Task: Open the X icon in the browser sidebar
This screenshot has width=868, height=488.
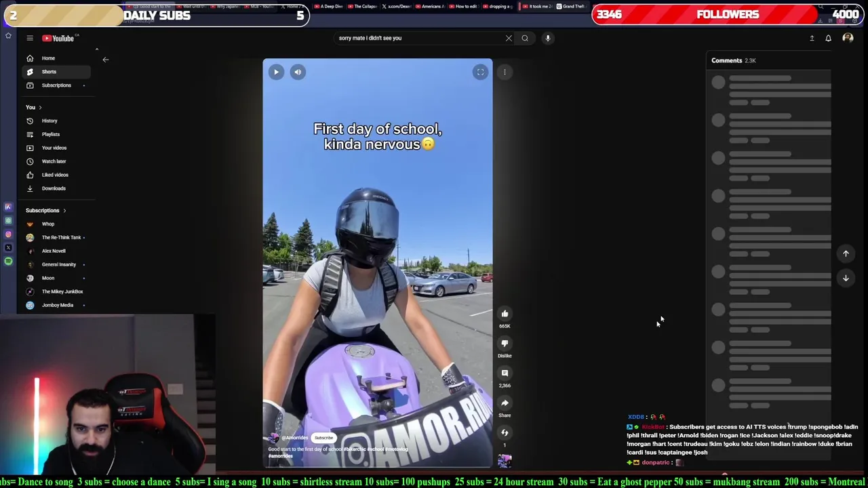Action: click(x=8, y=248)
